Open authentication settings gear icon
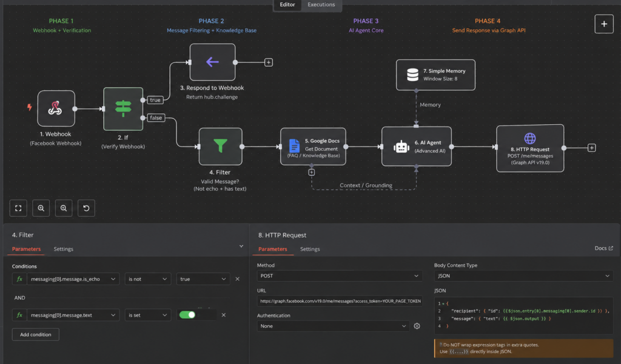 click(x=417, y=326)
